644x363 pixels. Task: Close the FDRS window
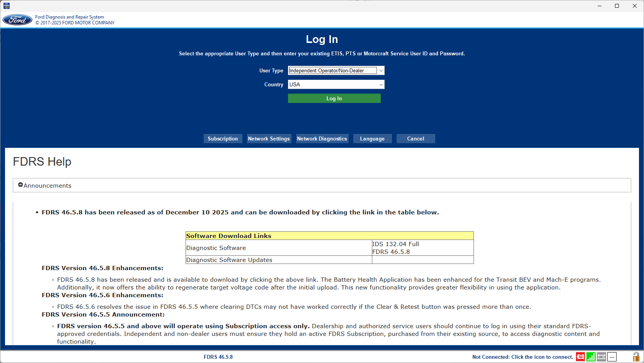click(635, 6)
